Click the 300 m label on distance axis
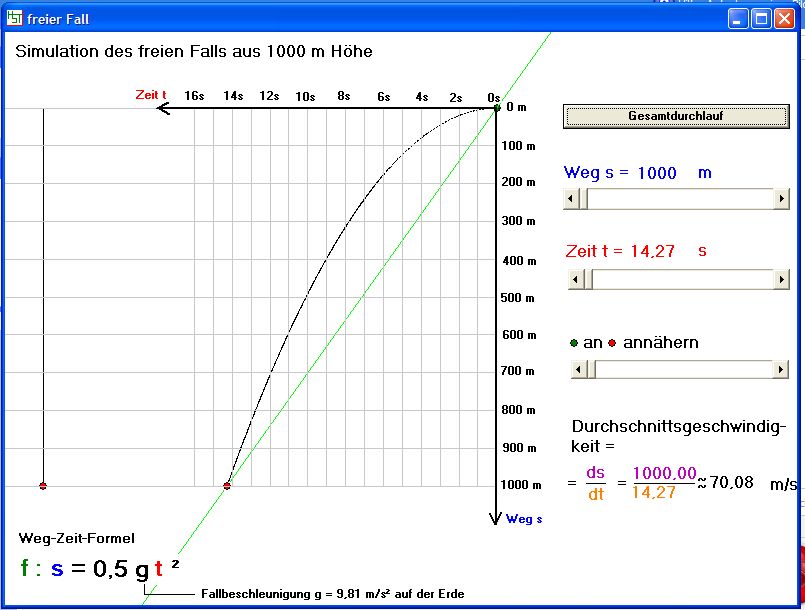This screenshot has width=805, height=610. click(519, 221)
